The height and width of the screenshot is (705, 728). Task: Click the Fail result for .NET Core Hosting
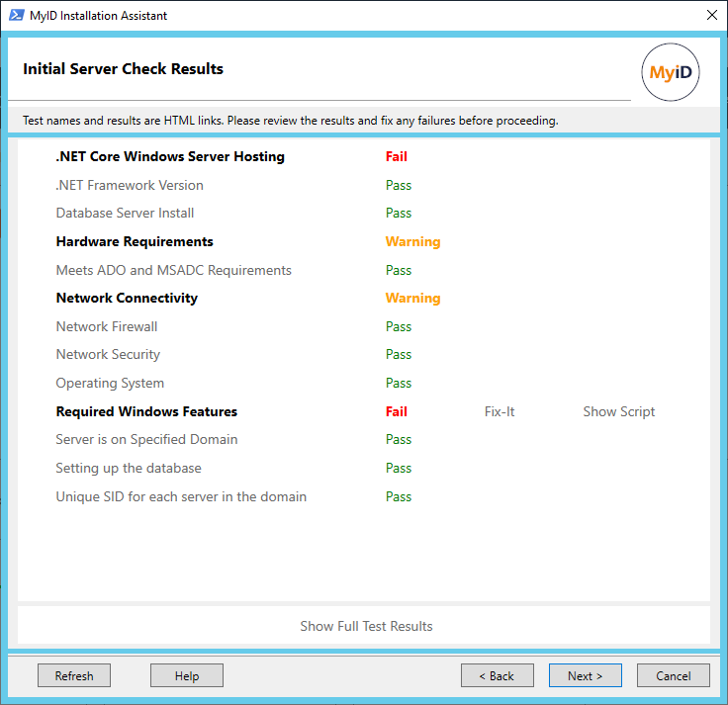(396, 156)
